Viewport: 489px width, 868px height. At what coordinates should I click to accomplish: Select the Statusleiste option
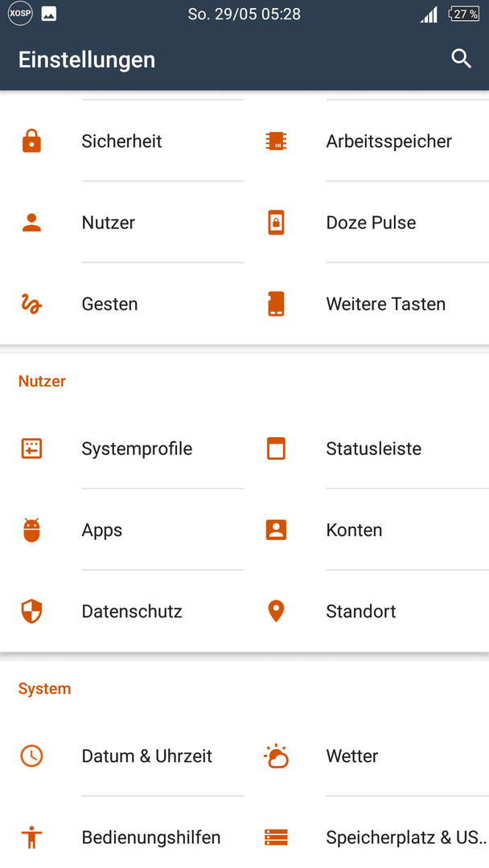point(367,448)
